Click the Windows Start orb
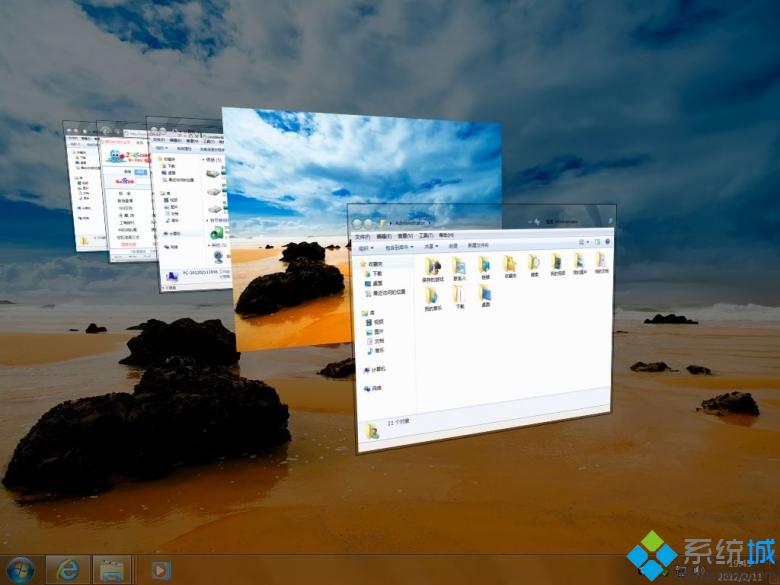 coord(19,570)
